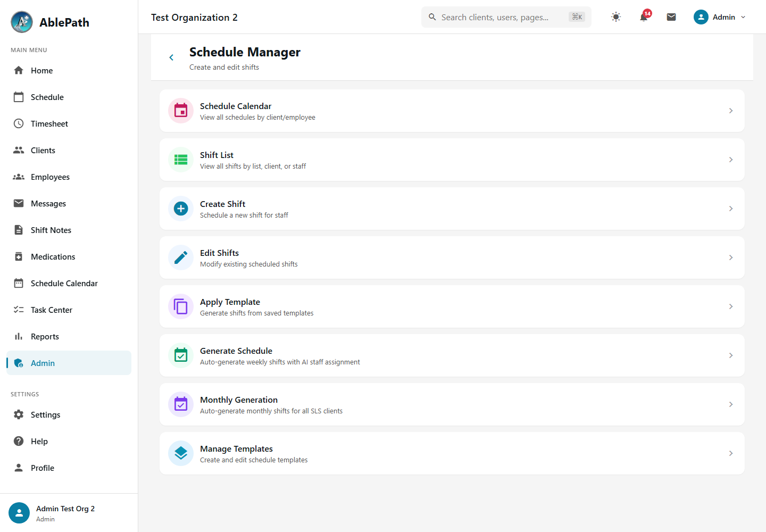This screenshot has width=766, height=532.
Task: Click the green Generate Schedule calendar icon
Action: tap(181, 355)
